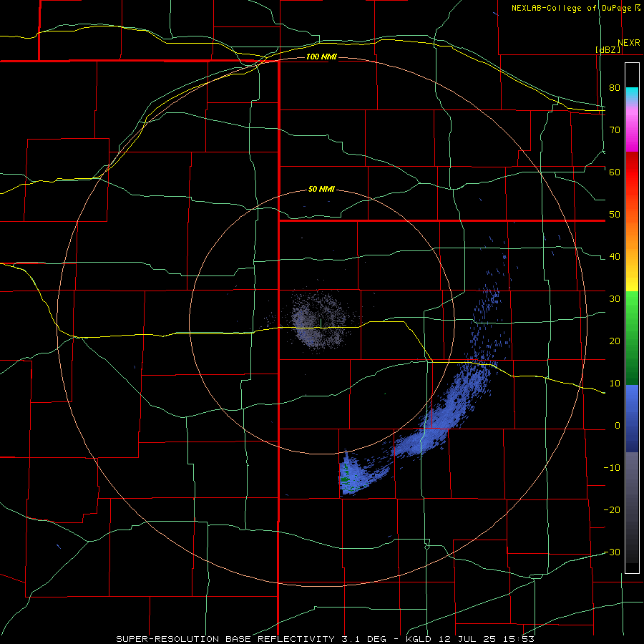Click the NEXLAB-College of DuPage label

point(575,8)
